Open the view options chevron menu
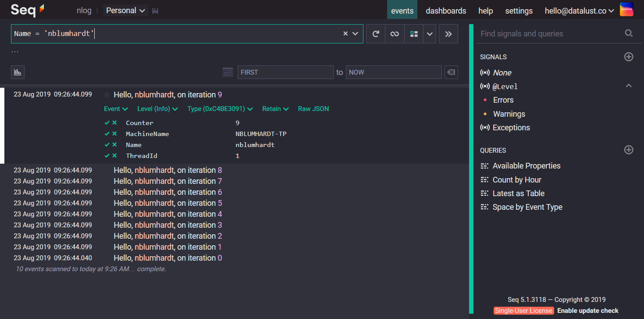The height and width of the screenshot is (319, 644). click(x=430, y=34)
